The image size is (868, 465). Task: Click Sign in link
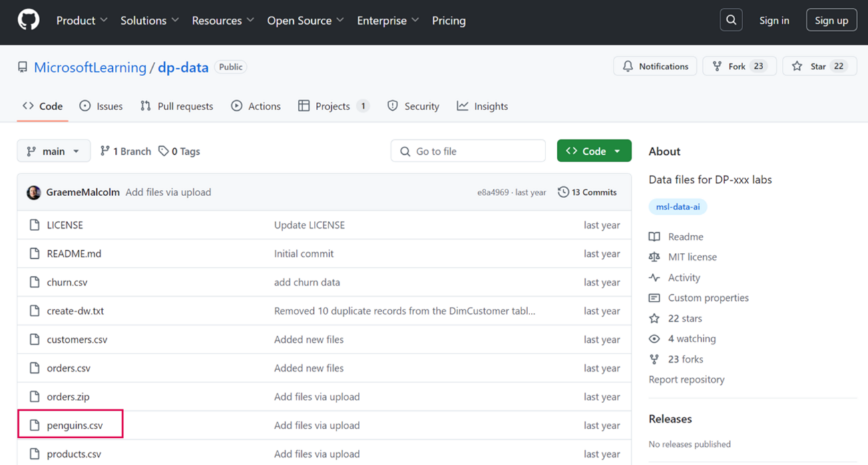774,21
